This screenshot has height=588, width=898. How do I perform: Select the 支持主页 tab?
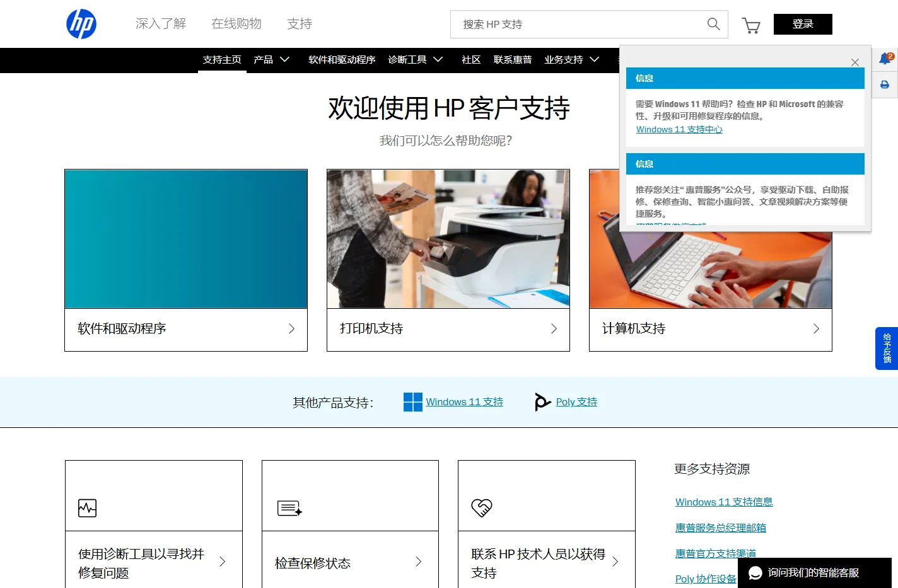click(222, 59)
